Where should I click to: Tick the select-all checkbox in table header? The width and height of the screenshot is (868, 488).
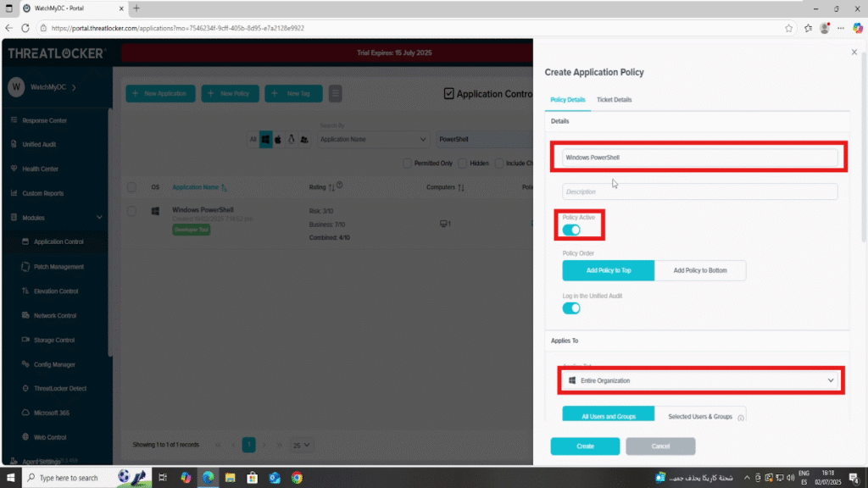point(131,187)
